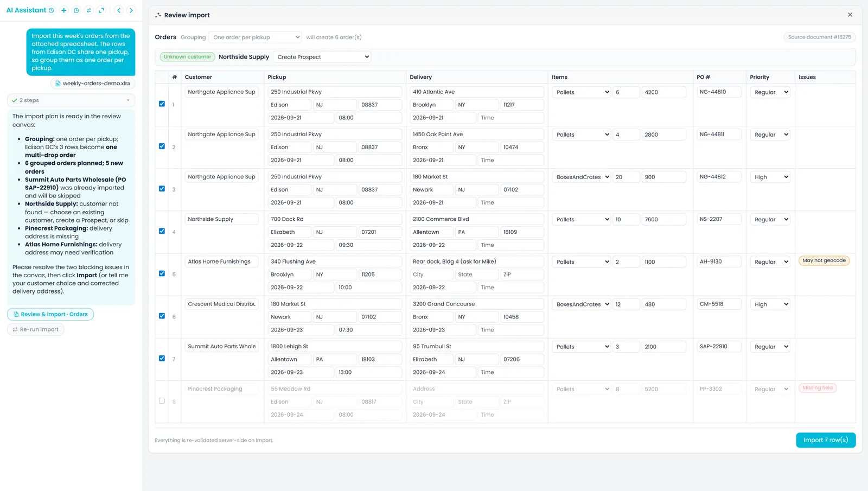Close the Review import dialog

[x=850, y=15]
